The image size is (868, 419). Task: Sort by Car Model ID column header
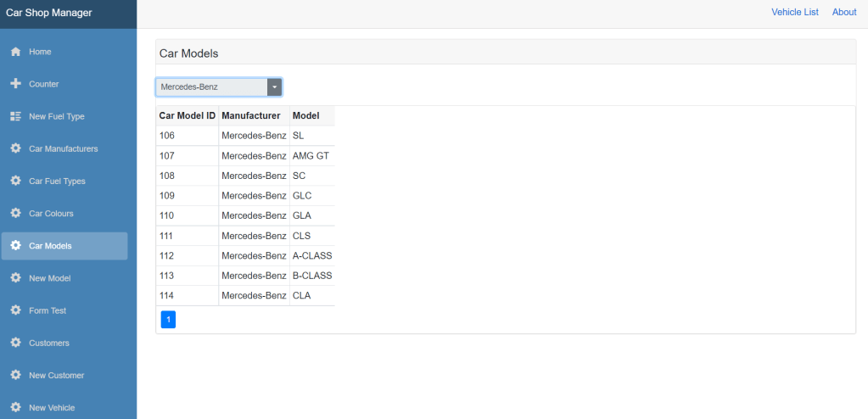click(x=187, y=115)
